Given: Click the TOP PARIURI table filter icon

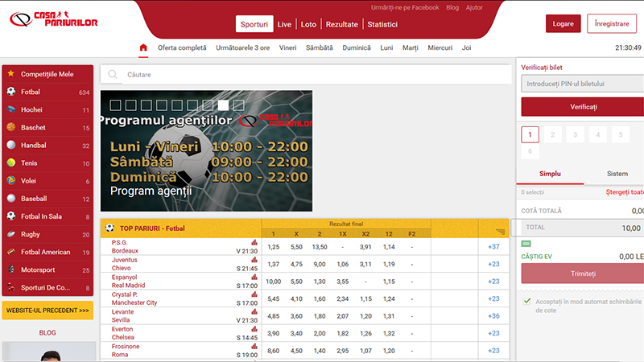Looking at the screenshot, I should pos(500,232).
